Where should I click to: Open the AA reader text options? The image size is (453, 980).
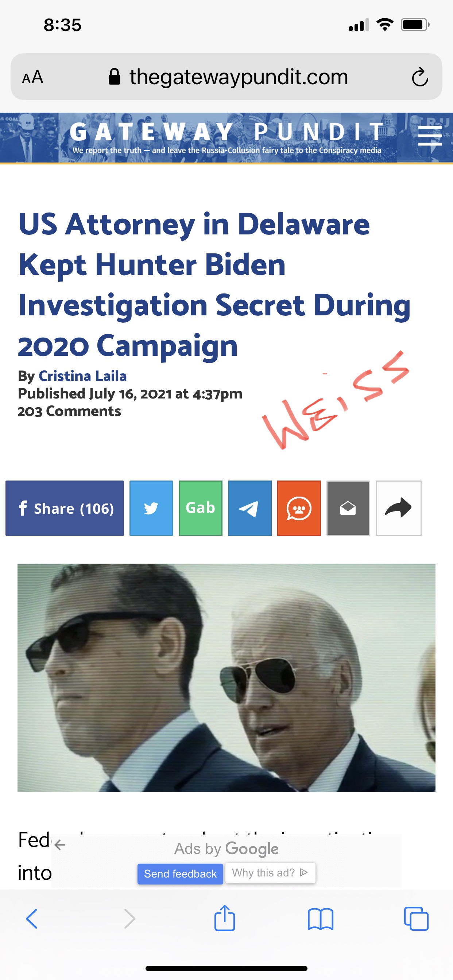(32, 77)
